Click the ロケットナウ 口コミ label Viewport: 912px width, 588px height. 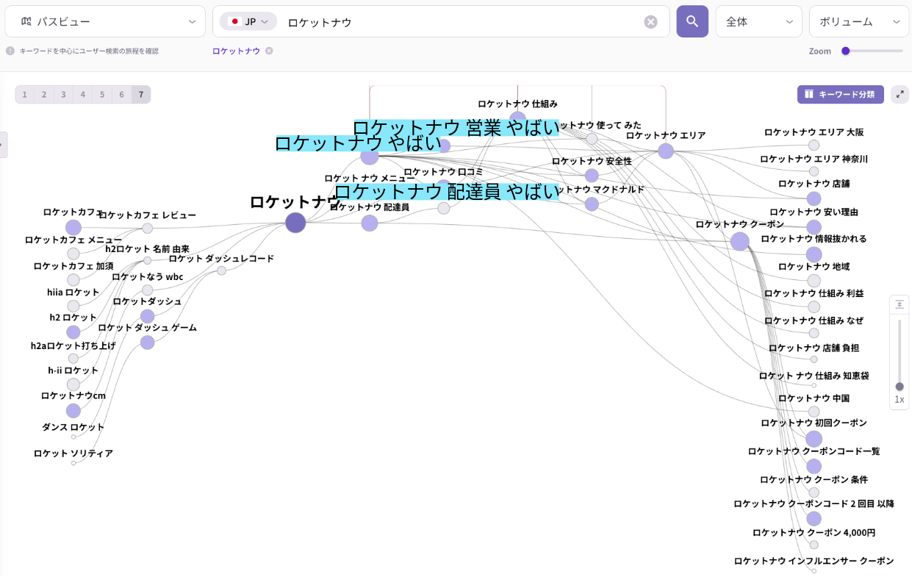(443, 172)
